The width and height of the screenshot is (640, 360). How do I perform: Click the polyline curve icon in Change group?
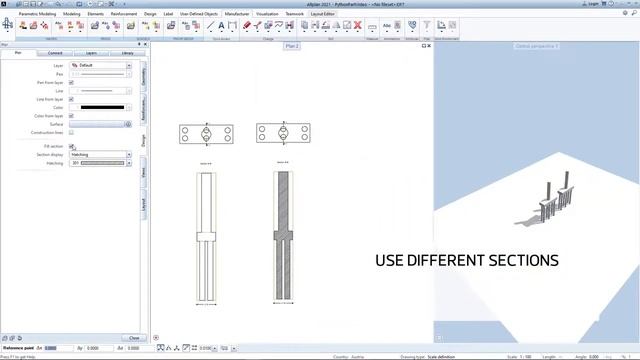coord(279,25)
